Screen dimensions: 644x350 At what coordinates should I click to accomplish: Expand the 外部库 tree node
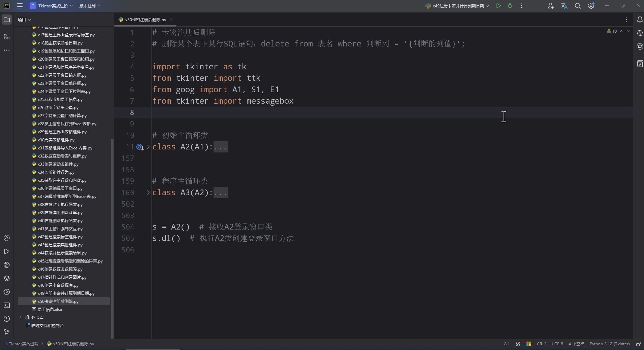click(21, 317)
